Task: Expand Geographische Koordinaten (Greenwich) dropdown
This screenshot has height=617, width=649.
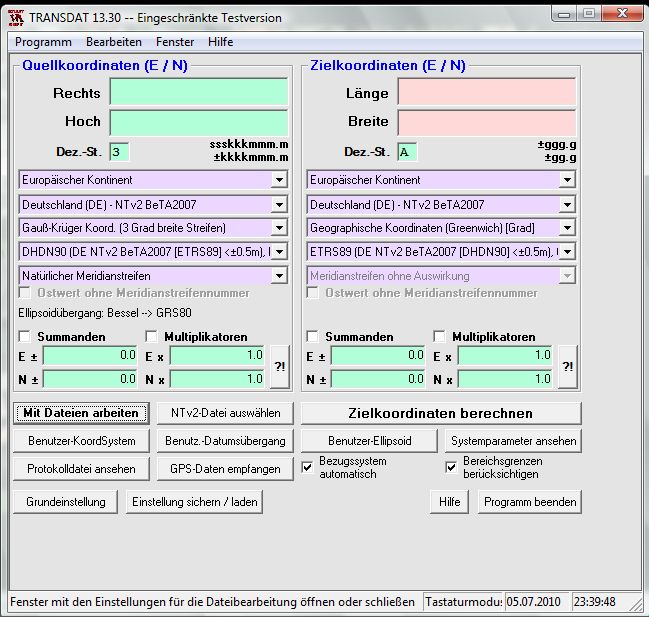Action: coord(567,228)
